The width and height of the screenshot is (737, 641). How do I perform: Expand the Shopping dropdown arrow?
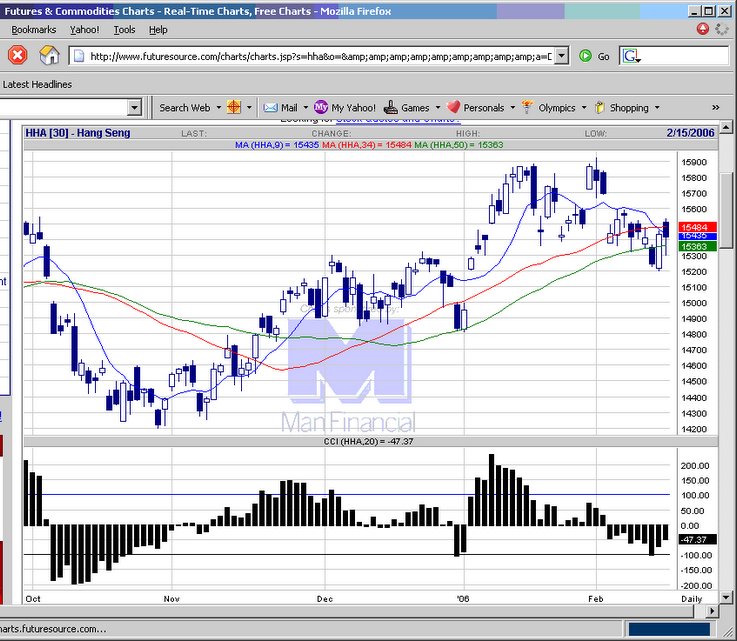[657, 108]
